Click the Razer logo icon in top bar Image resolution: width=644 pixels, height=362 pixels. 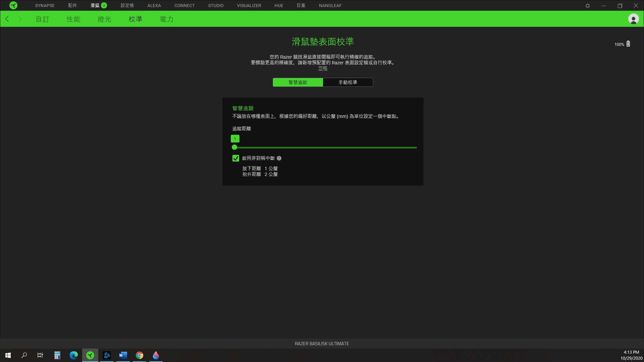click(x=13, y=5)
